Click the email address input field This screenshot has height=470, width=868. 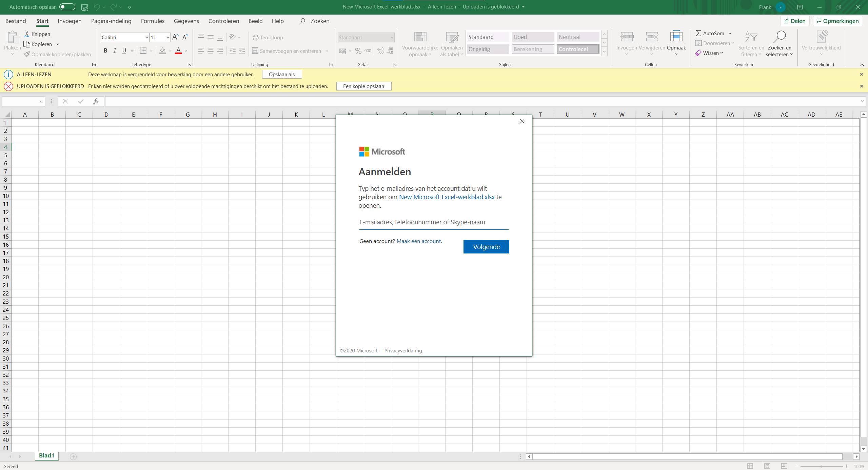(x=434, y=222)
